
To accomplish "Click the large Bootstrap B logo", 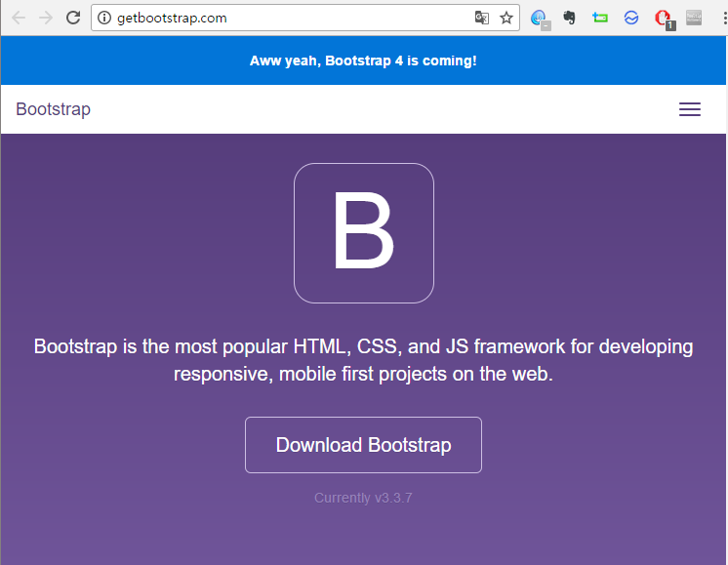I will (x=364, y=233).
